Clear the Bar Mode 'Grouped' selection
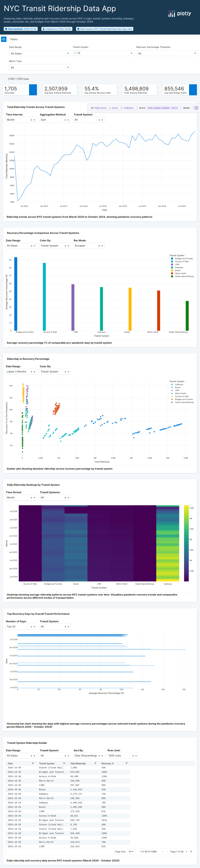This screenshot has height=868, width=200. click(x=99, y=246)
